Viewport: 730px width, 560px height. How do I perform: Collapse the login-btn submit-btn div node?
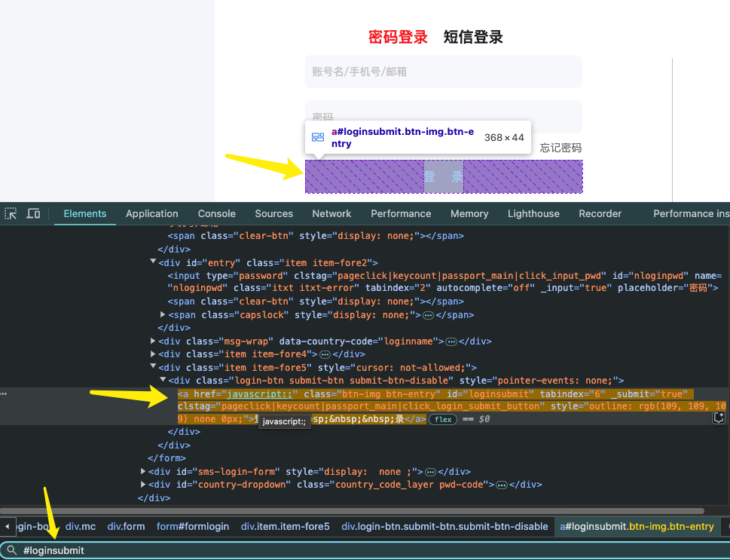tap(163, 381)
